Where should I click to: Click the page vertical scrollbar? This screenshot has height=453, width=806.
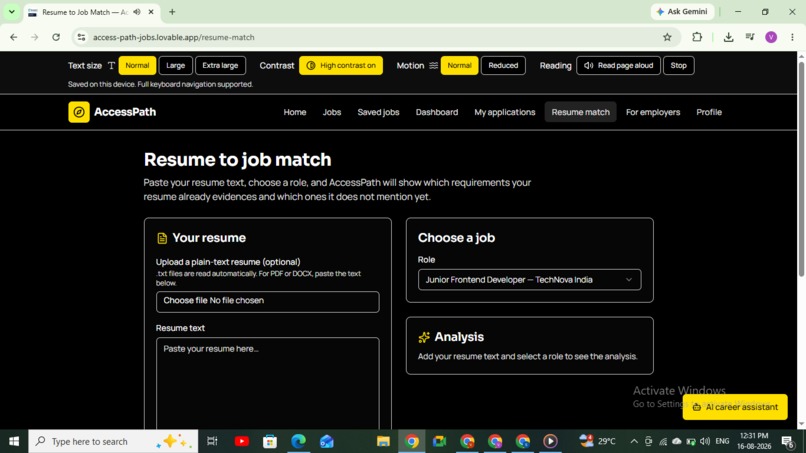[x=801, y=170]
